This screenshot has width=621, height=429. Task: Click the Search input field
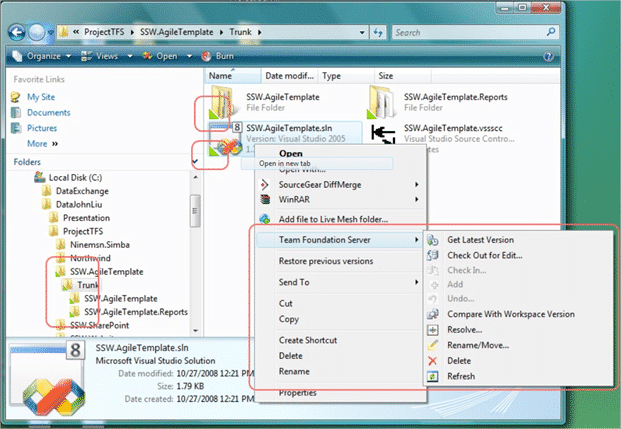coord(469,32)
